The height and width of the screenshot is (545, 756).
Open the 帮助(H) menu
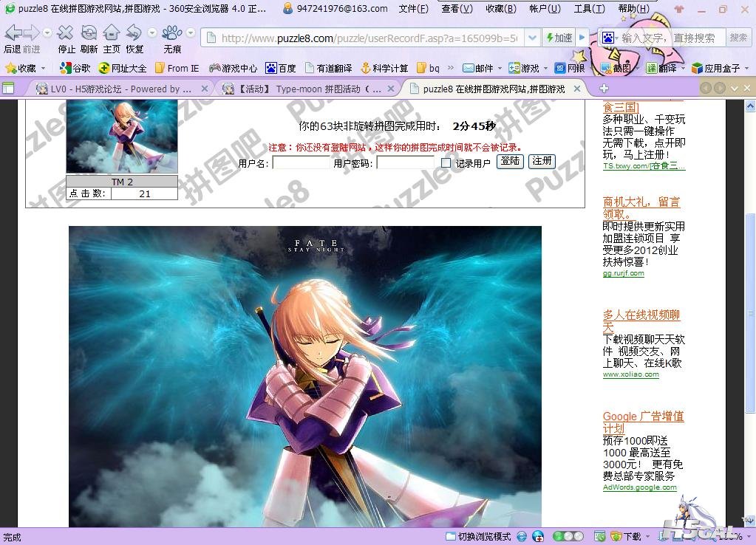[x=633, y=9]
